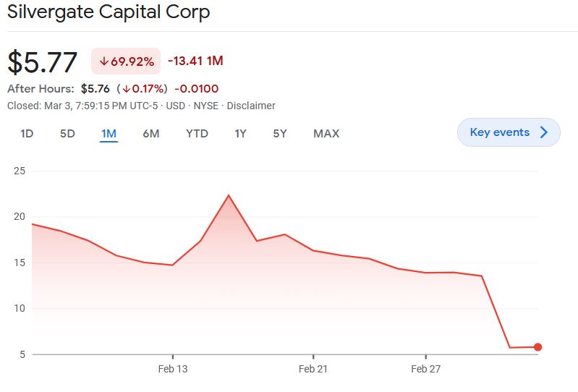Switch to the 5D time range

pos(67,133)
